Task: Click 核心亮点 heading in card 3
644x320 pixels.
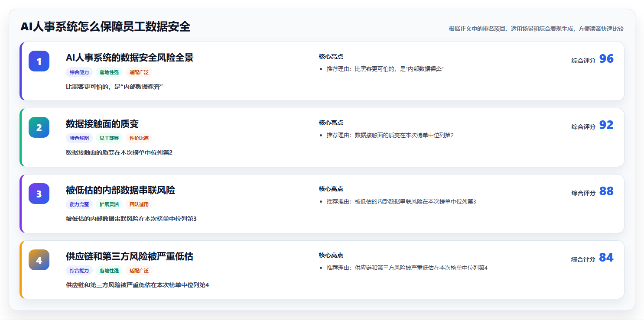Action: (x=331, y=189)
